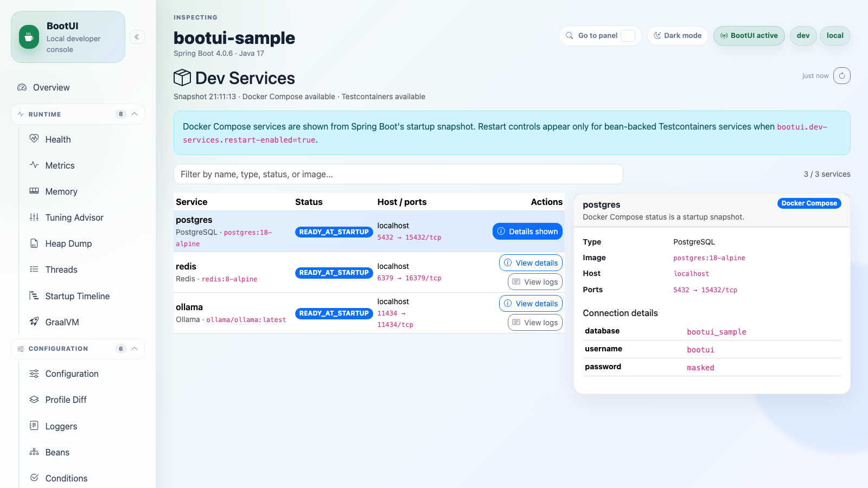Click the logs icon for ollama View logs
868x488 pixels.
516,323
